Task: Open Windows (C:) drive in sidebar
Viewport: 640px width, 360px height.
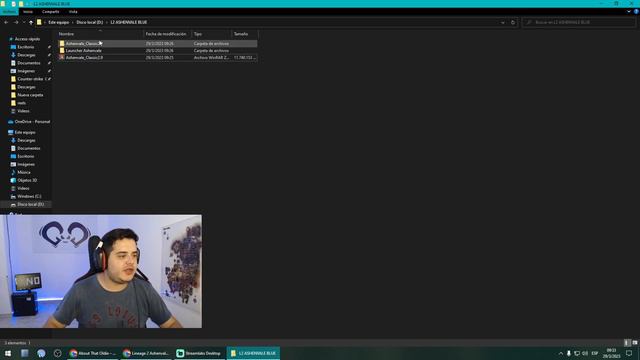Action: tap(29, 196)
